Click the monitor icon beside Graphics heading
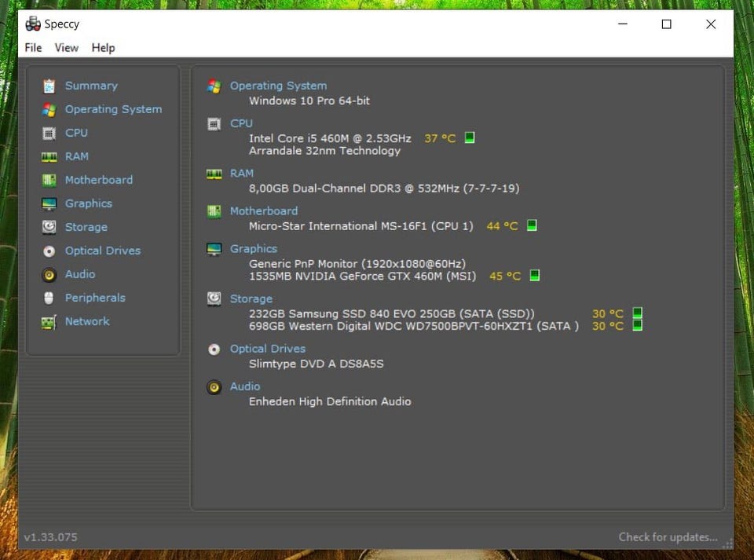Viewport: 754px width, 560px height. pyautogui.click(x=214, y=249)
